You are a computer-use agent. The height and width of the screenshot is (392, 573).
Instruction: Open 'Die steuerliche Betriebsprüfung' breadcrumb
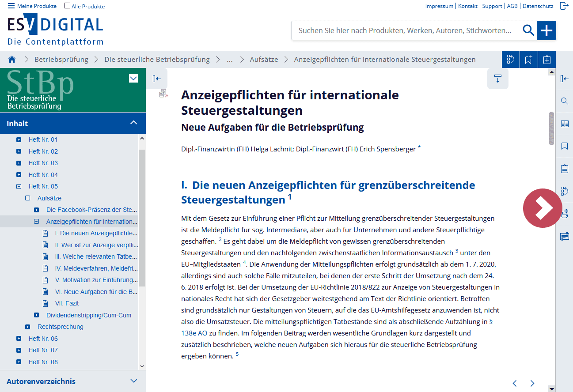[157, 59]
